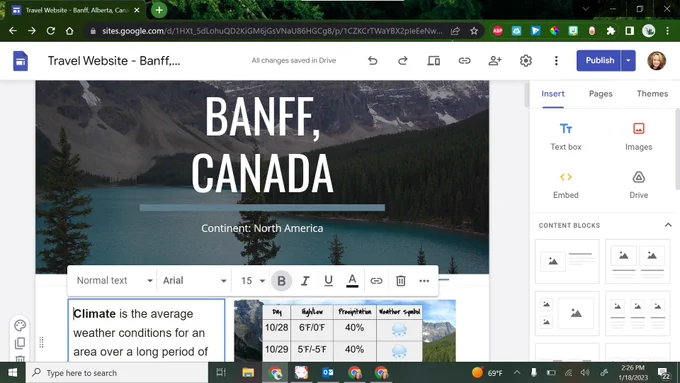Click the BANFF, CANADA heading
This screenshot has width=680, height=383.
tap(262, 145)
